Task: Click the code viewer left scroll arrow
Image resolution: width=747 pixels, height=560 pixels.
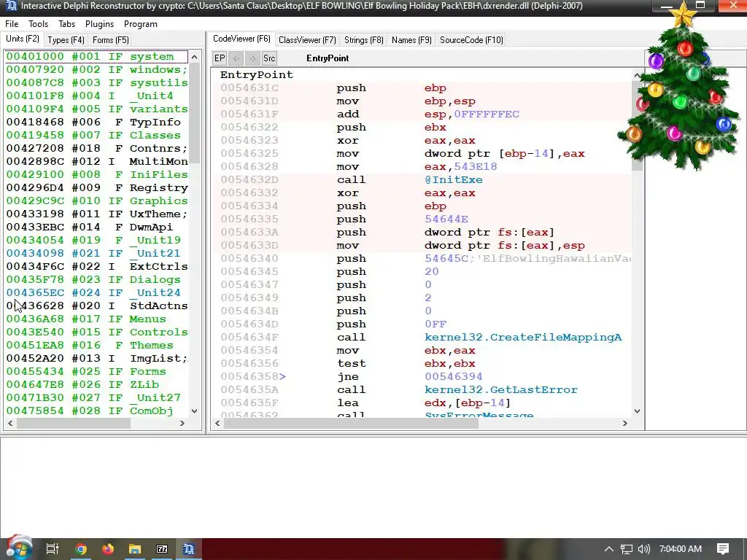Action: (217, 423)
